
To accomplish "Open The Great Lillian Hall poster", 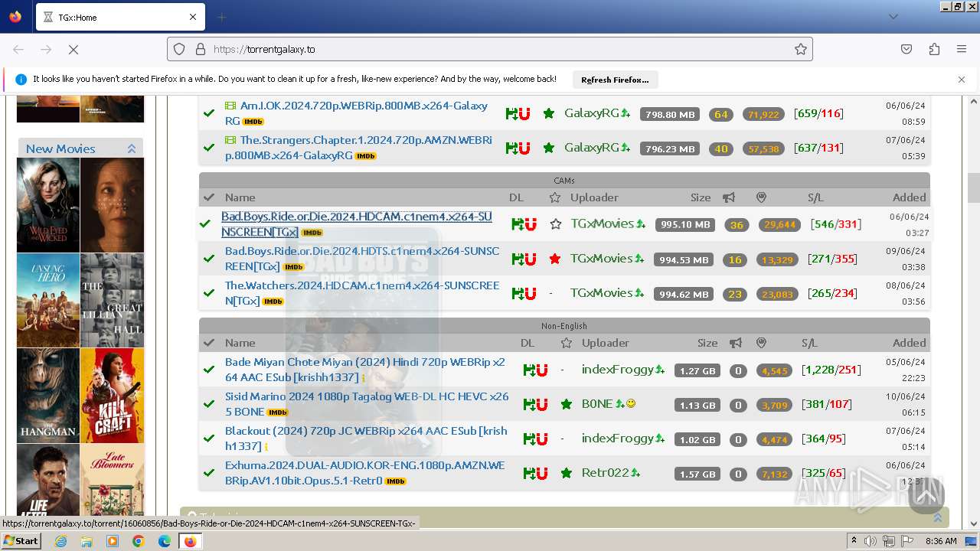I will [112, 301].
